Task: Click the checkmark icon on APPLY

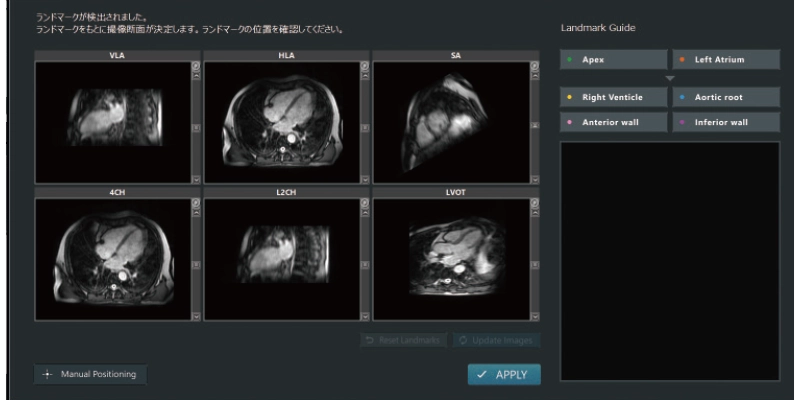Action: point(482,375)
